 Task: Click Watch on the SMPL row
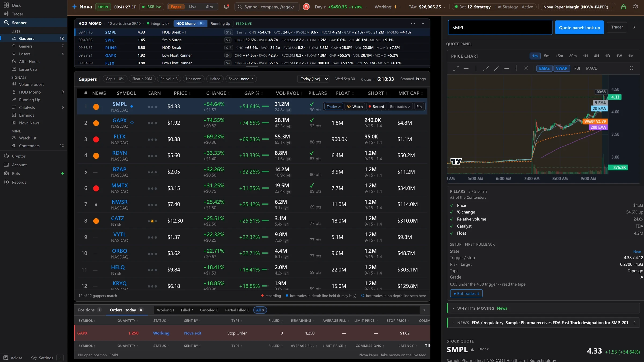(355, 107)
